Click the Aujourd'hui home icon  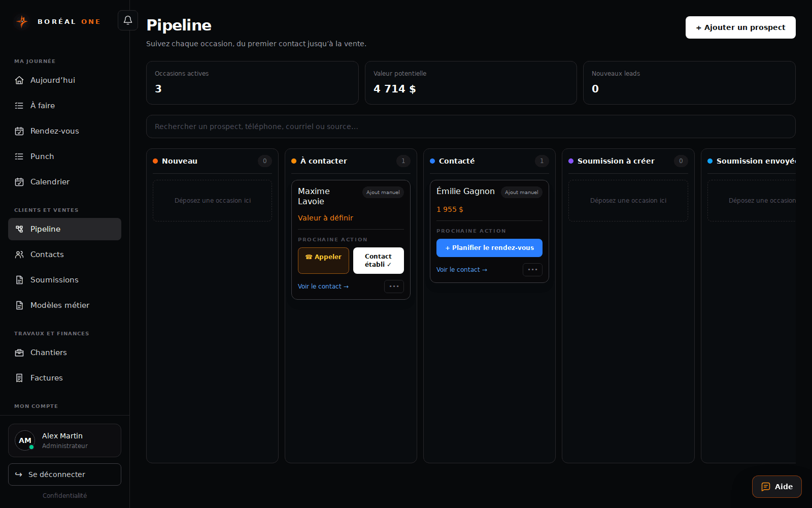19,80
